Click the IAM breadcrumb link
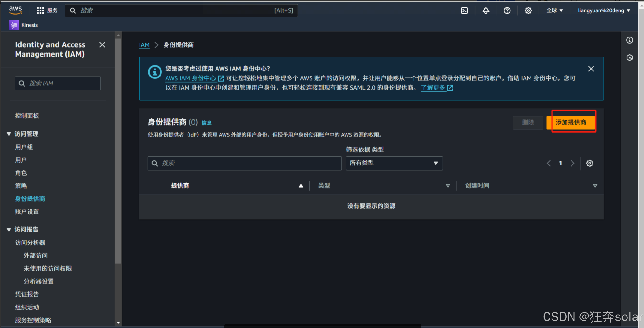This screenshot has height=328, width=644. pyautogui.click(x=144, y=45)
